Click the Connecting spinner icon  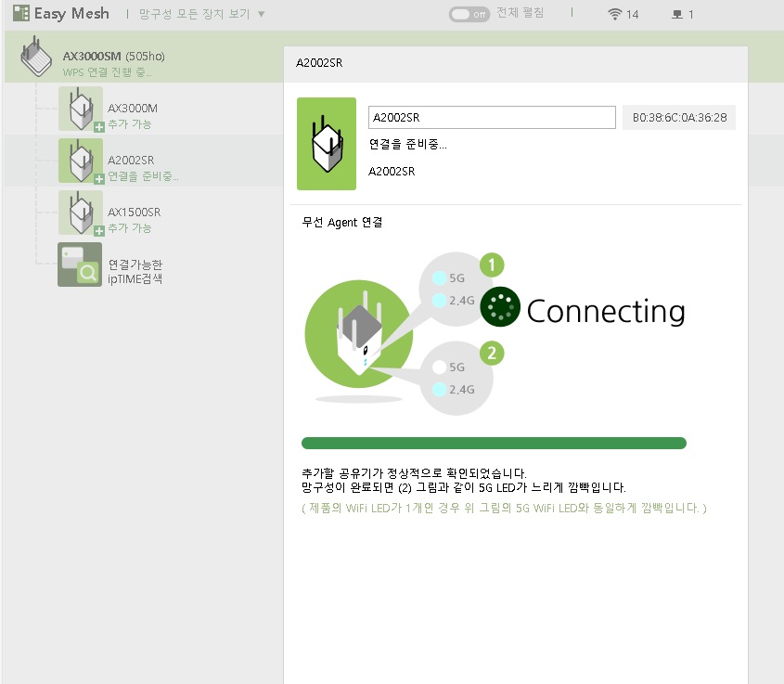[500, 307]
